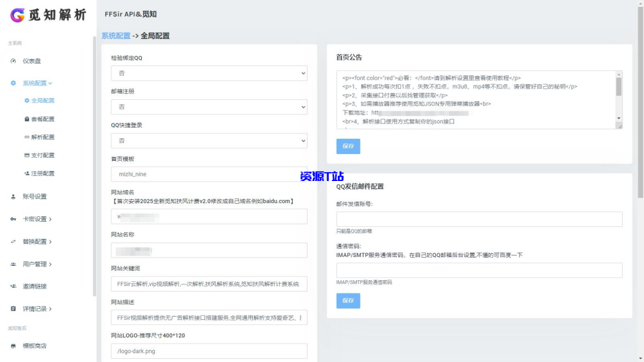Click the 邮件发信账号 input field

pos(479,219)
